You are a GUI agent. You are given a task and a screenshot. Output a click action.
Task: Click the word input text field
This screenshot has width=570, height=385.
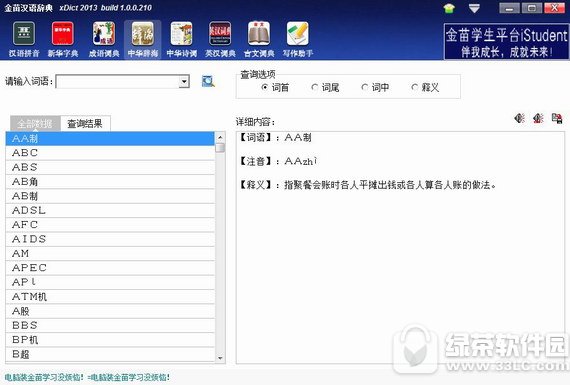tap(118, 81)
